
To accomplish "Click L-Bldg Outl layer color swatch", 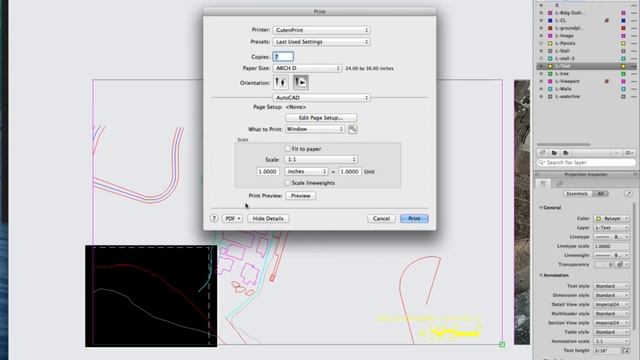I will coord(550,13).
